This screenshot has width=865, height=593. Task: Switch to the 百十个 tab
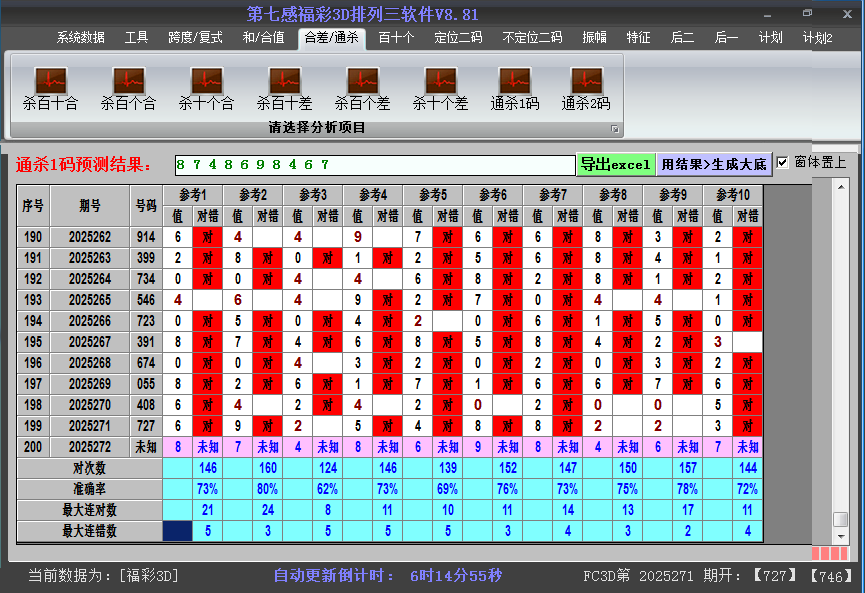pyautogui.click(x=396, y=38)
